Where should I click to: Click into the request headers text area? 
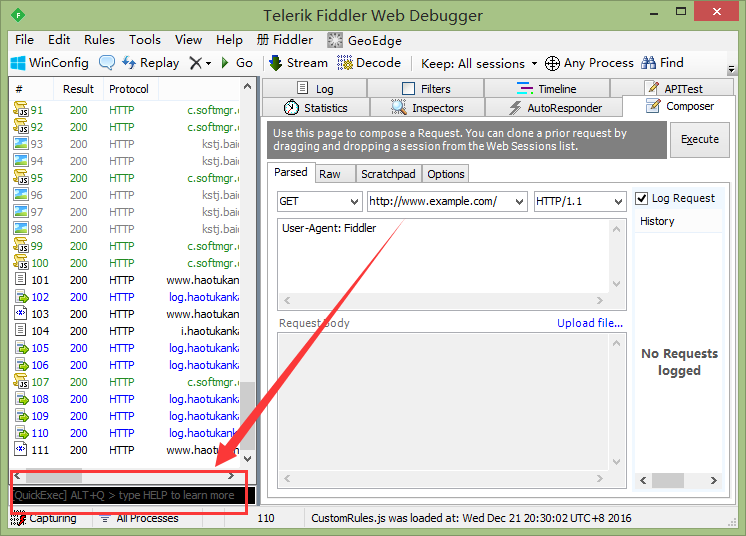click(443, 256)
